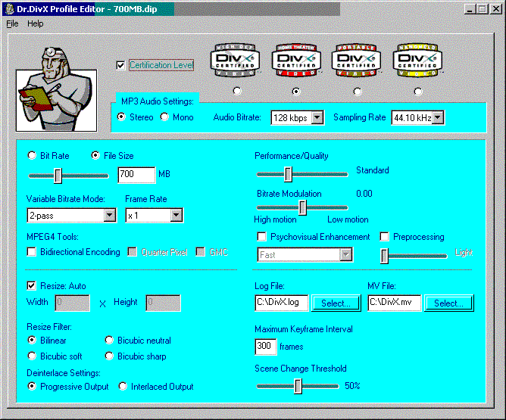
Task: Select the Home Theater certification radio button
Action: (296, 92)
